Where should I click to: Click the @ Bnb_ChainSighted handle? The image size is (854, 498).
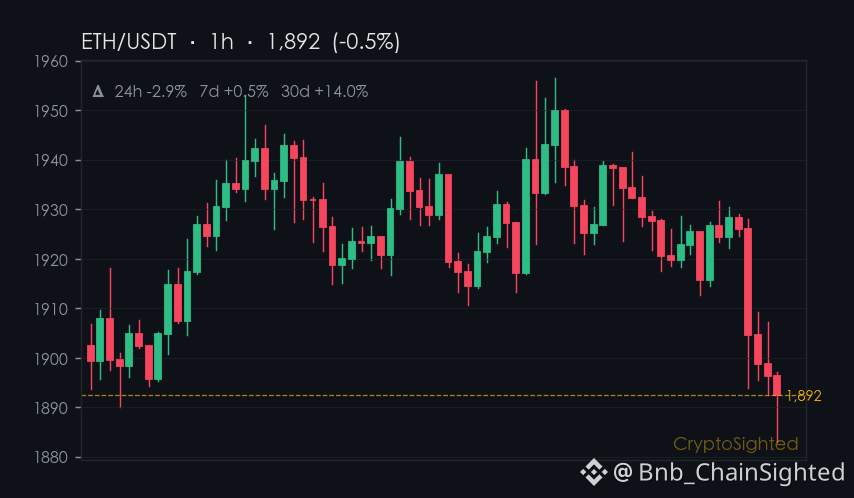point(729,472)
